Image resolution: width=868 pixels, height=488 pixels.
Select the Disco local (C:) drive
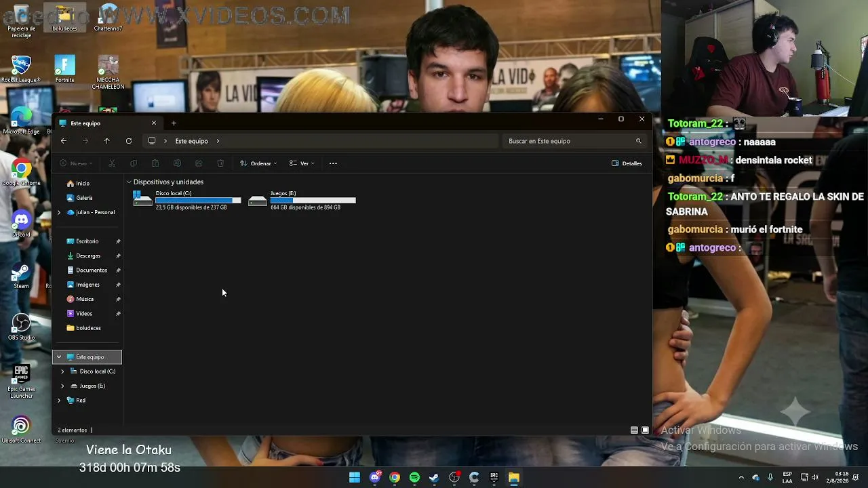point(187,200)
